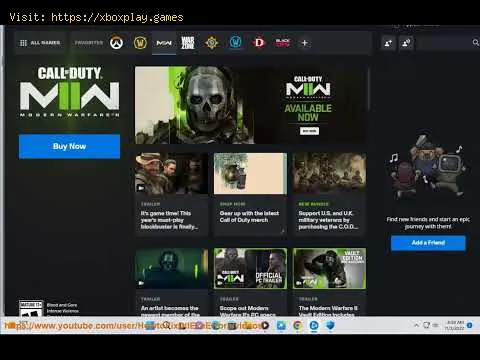Open the taskbar clock and date
The image size is (480, 360).
(x=455, y=325)
